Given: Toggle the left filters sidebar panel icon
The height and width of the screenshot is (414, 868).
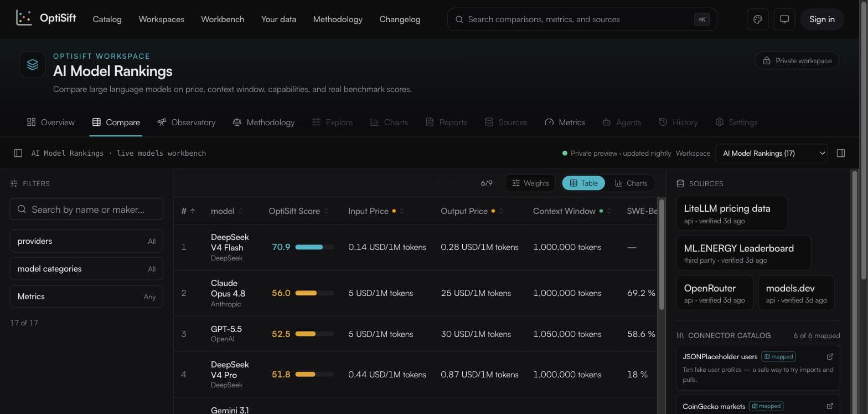Looking at the screenshot, I should (x=18, y=153).
